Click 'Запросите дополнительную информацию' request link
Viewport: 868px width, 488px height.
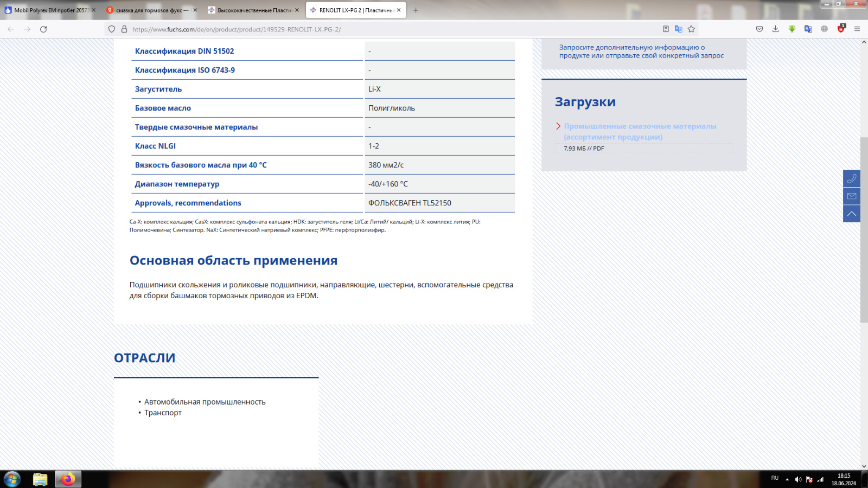pos(641,52)
